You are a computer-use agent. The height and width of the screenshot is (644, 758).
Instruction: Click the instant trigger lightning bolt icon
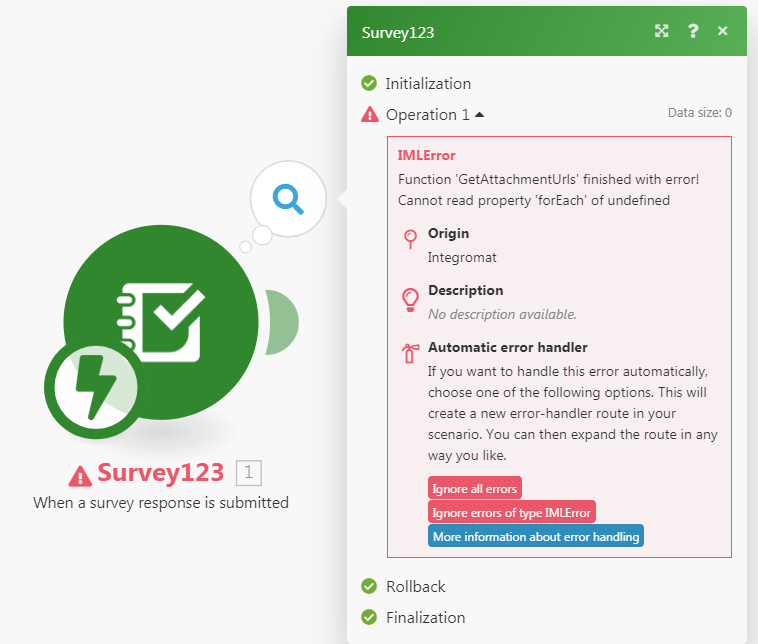coord(96,387)
